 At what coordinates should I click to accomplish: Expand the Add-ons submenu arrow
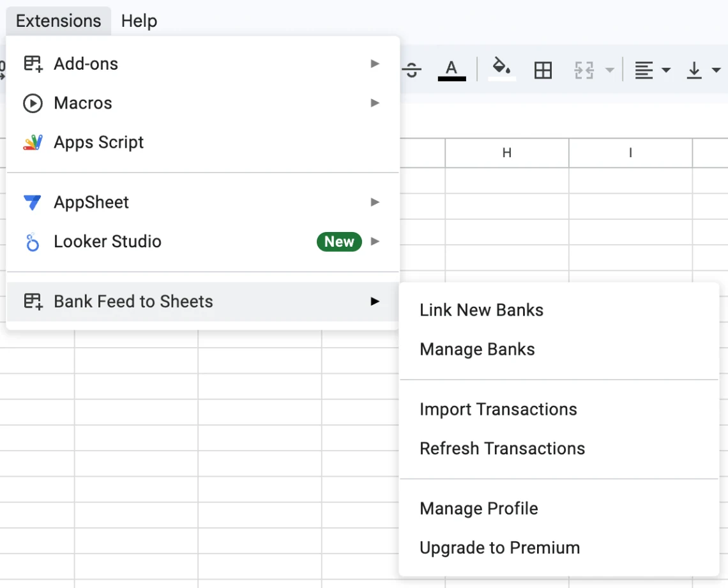(375, 64)
